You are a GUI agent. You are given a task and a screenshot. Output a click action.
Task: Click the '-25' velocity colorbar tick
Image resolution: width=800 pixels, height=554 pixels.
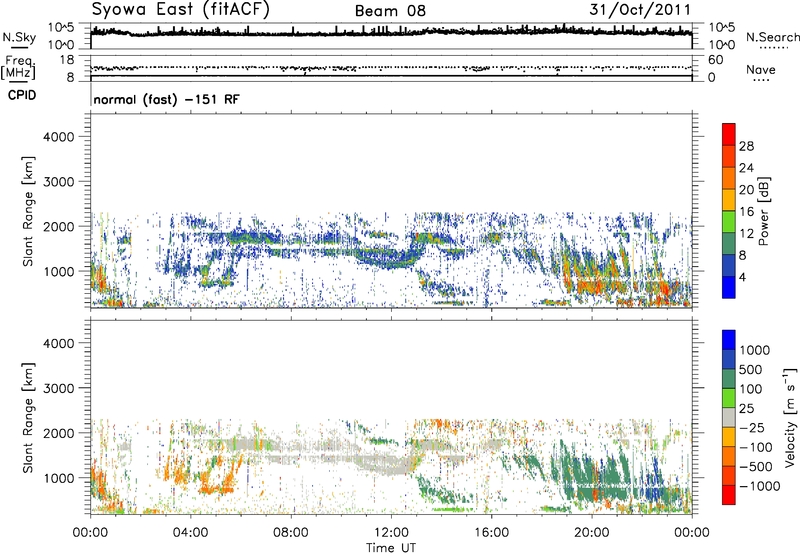[x=751, y=427]
